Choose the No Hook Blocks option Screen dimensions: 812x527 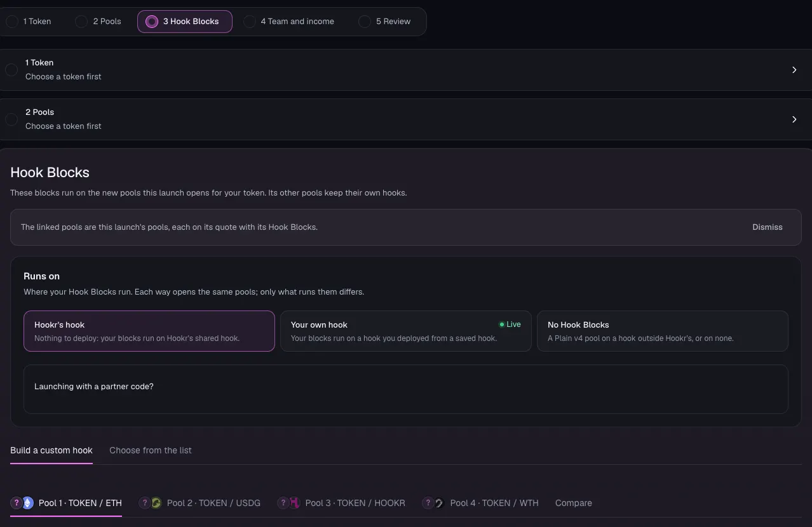pos(663,331)
